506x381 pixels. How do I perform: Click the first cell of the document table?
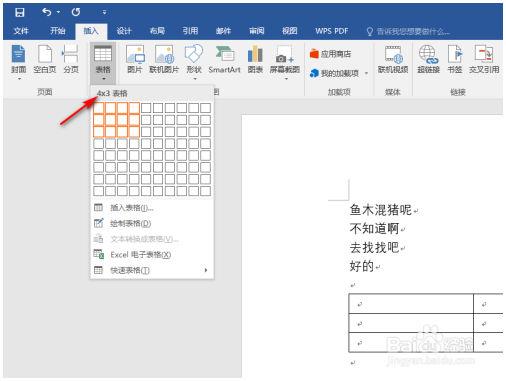tap(411, 304)
